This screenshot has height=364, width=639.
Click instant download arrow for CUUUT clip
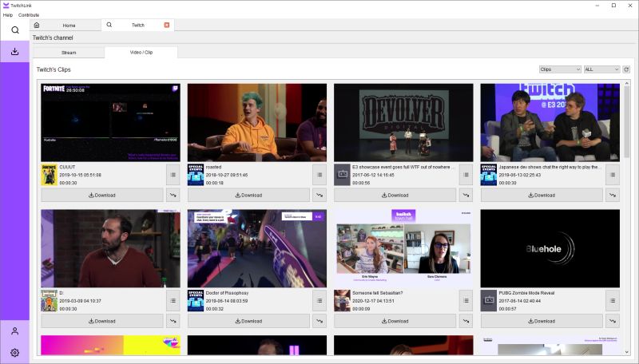coord(173,195)
